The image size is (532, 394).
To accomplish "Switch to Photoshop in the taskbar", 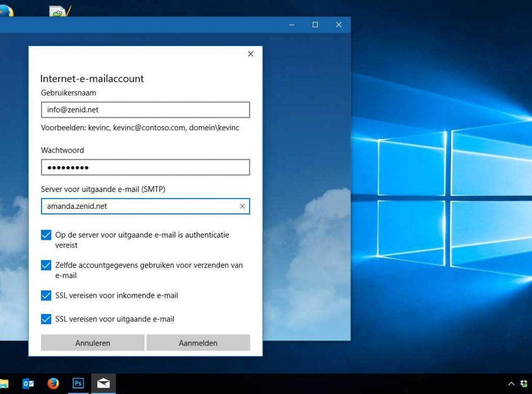I will (x=78, y=383).
